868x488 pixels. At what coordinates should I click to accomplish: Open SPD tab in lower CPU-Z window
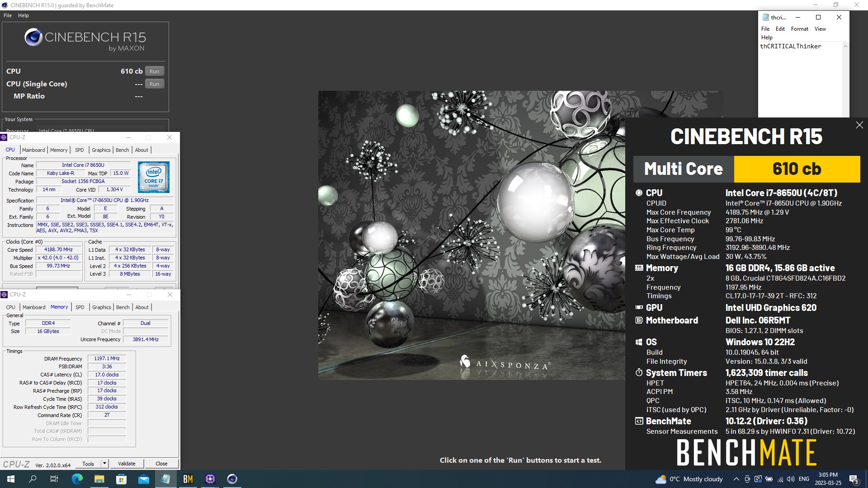click(x=80, y=307)
